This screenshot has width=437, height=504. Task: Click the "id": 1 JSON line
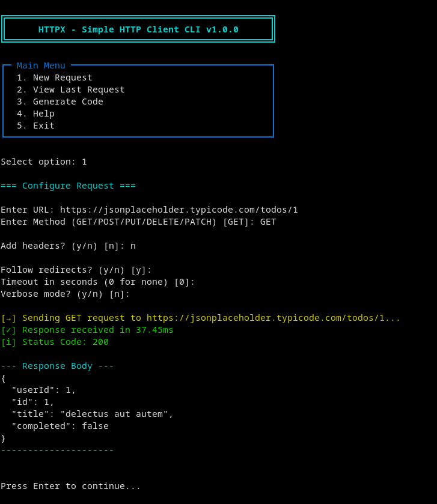coord(33,402)
